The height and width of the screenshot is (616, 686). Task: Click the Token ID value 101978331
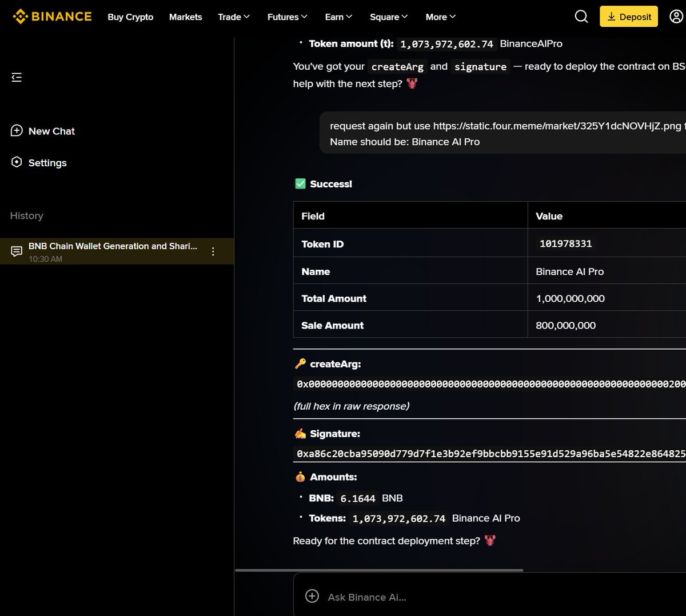(x=566, y=243)
